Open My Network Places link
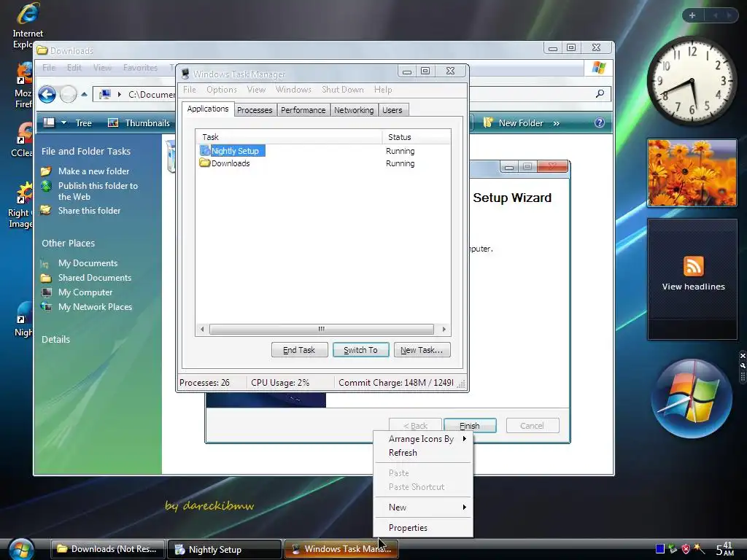 coord(96,307)
